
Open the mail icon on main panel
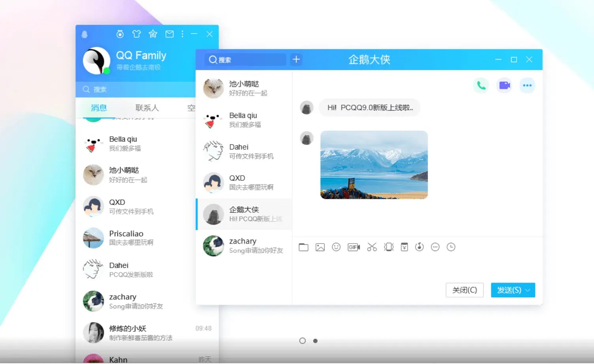click(x=169, y=34)
